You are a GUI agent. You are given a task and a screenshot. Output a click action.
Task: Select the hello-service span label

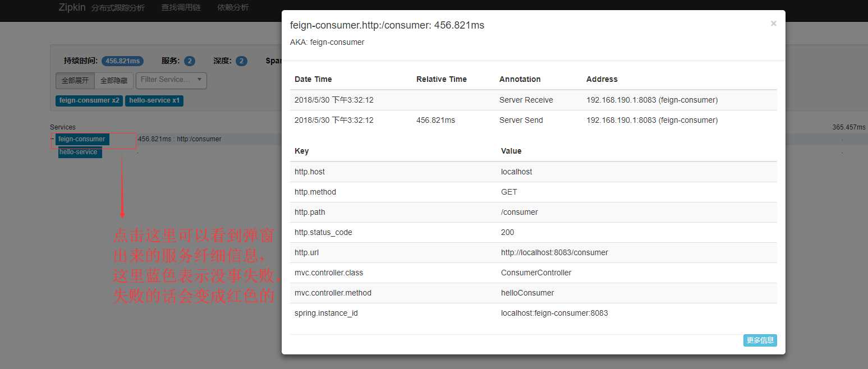point(80,153)
